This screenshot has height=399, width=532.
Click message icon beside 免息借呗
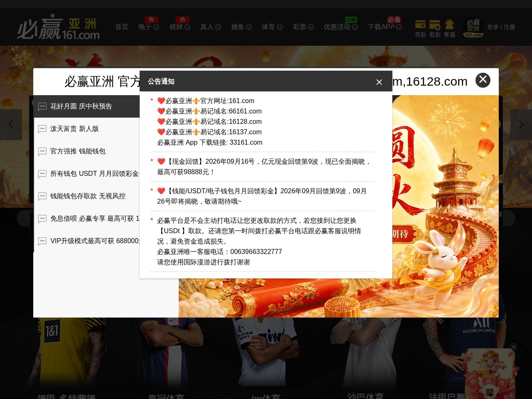tap(42, 219)
